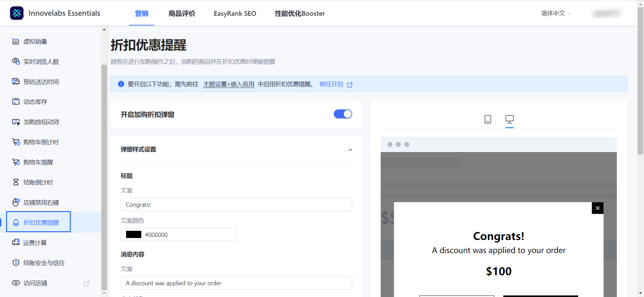This screenshot has height=297, width=644.
Task: Open 结账安全与信任 shield icon
Action: 16,263
